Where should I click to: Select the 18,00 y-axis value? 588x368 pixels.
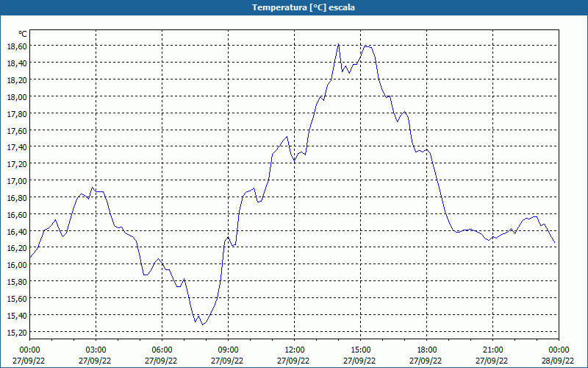pos(17,97)
